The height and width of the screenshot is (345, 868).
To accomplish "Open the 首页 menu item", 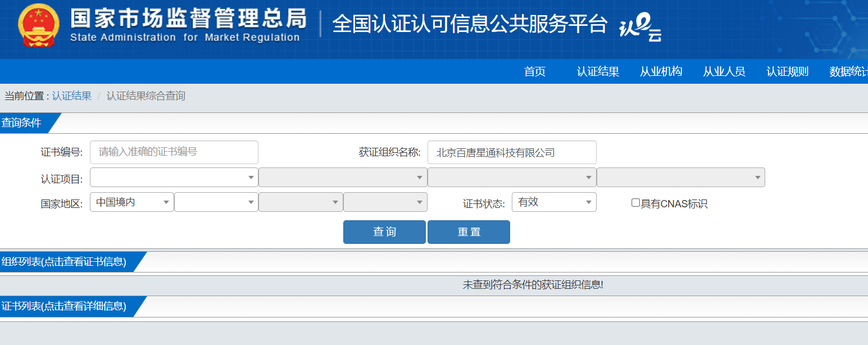I will [x=534, y=71].
